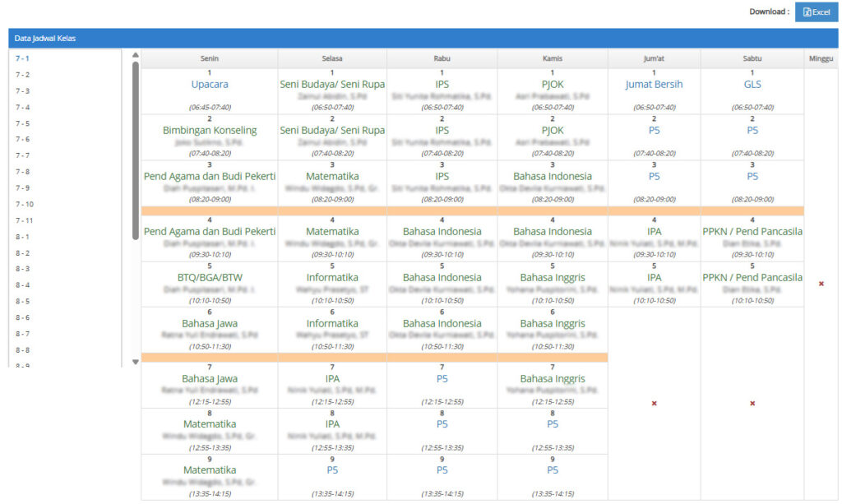Click the scroll up arrow in class list
Screen dimensions: 842x504
[136, 55]
